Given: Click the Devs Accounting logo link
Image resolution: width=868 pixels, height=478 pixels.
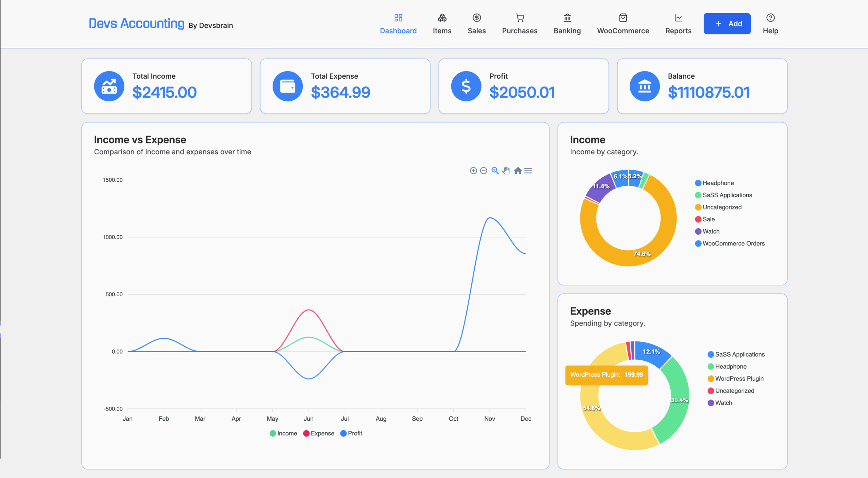Looking at the screenshot, I should (x=136, y=23).
